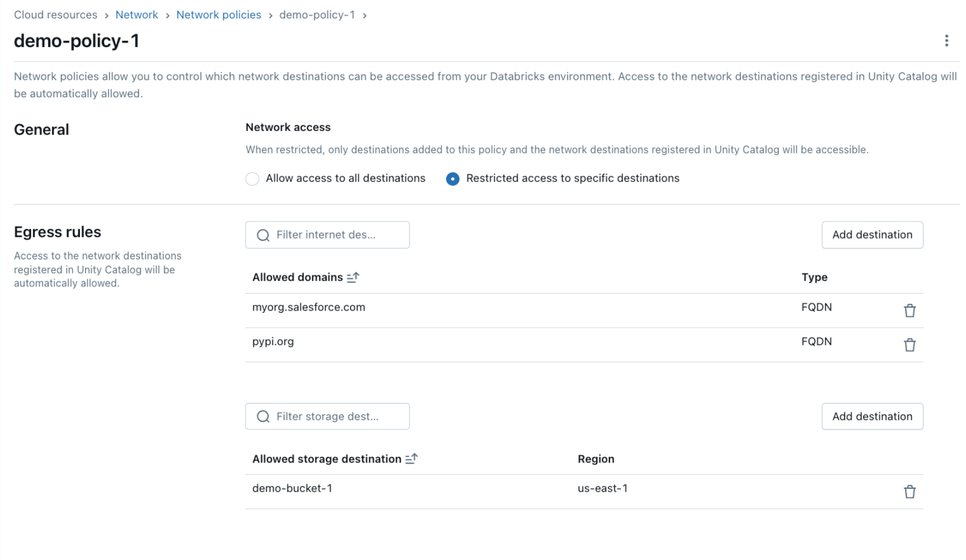Open the myorg.salesforce.com domain entry
Image resolution: width=966 pixels, height=560 pixels.
[x=308, y=307]
